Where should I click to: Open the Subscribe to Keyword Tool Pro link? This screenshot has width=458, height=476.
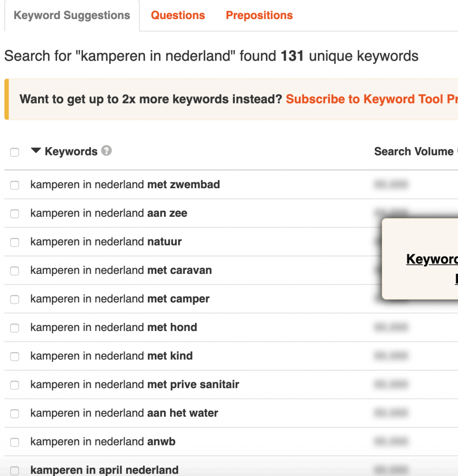(372, 99)
